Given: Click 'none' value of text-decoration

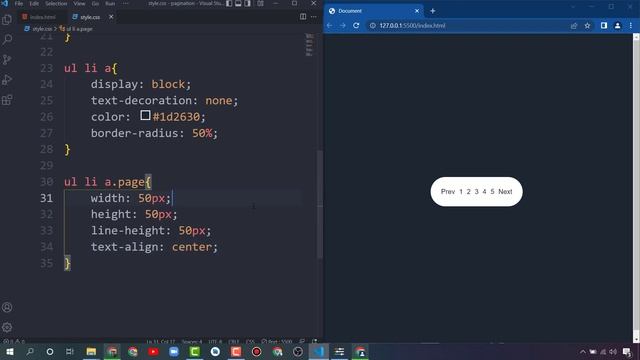Looking at the screenshot, I should [x=219, y=100].
